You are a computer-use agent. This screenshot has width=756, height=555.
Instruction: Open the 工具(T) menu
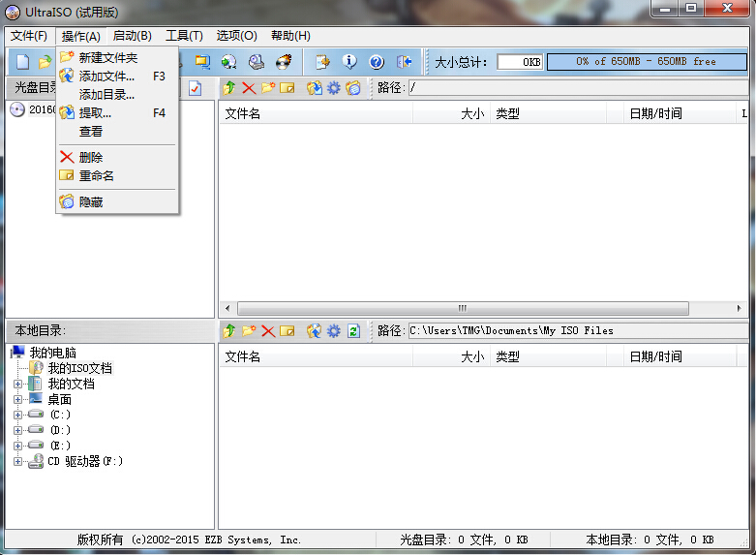(x=184, y=36)
